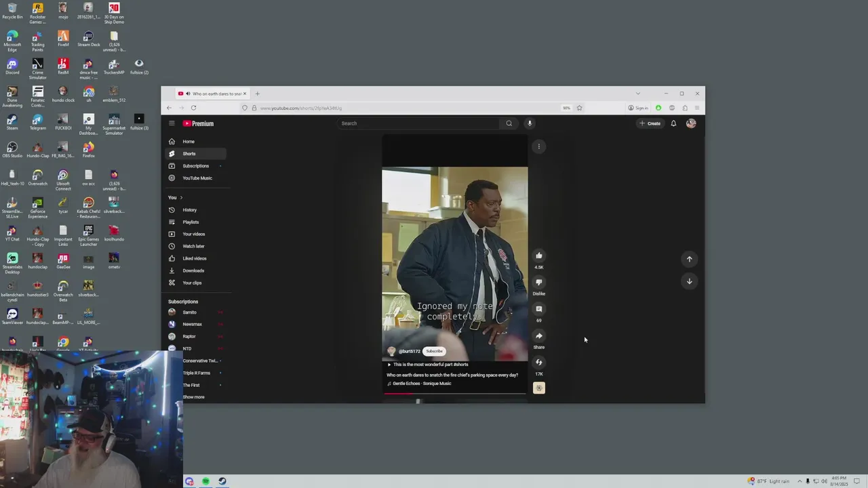Click the browser Sign in button
The image size is (868, 488).
pyautogui.click(x=637, y=108)
